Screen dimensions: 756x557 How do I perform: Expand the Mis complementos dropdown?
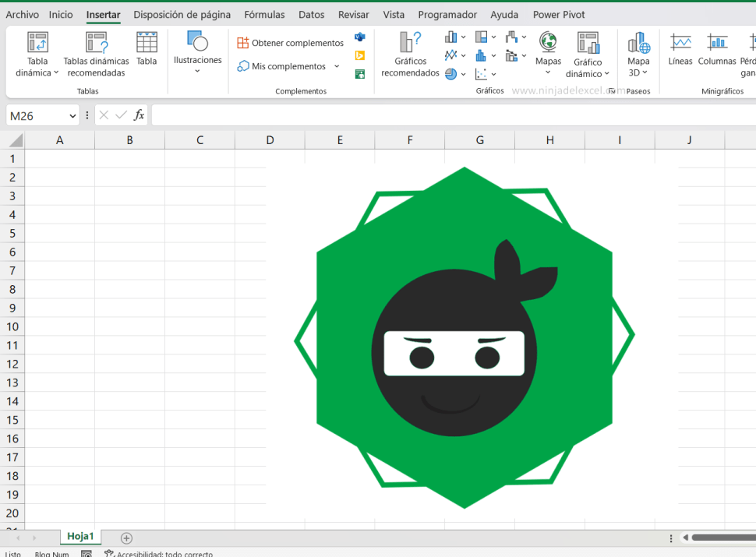point(336,66)
